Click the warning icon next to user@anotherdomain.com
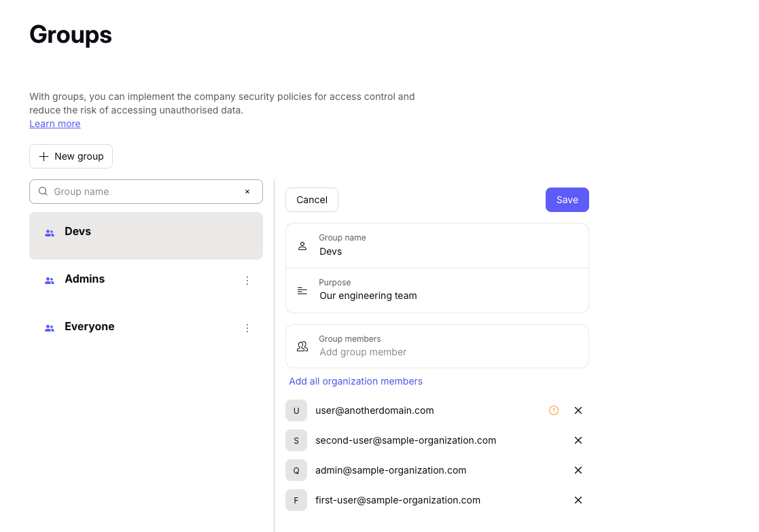Image resolution: width=759 pixels, height=532 pixels. click(554, 410)
